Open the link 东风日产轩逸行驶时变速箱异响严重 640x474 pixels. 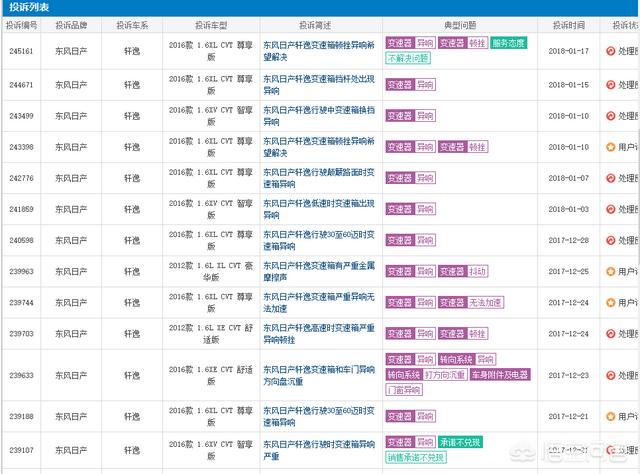(319, 450)
